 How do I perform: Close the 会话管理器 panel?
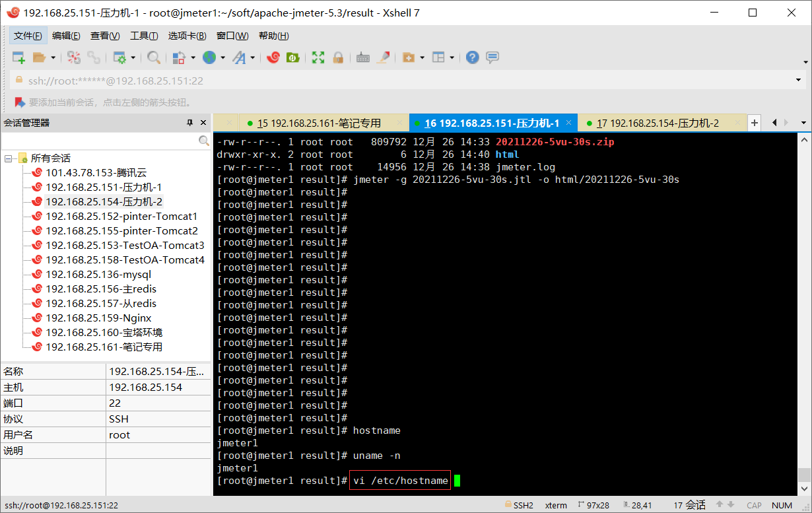203,123
